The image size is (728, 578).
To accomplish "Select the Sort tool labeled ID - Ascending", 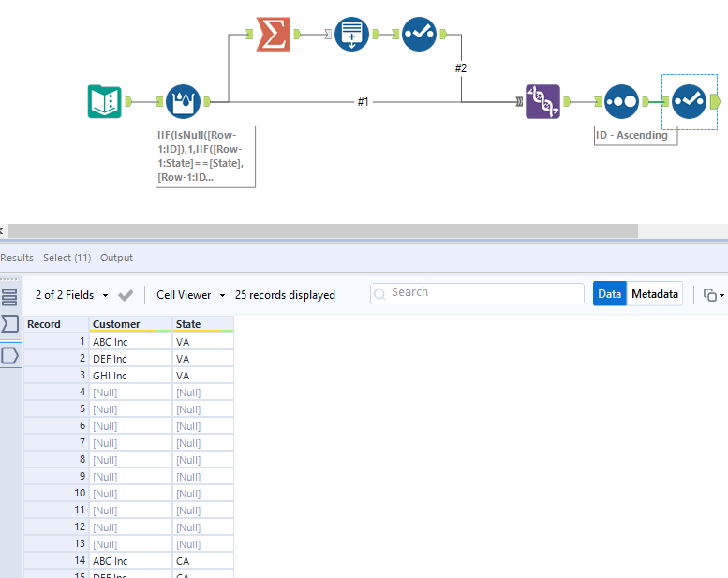I will [622, 102].
